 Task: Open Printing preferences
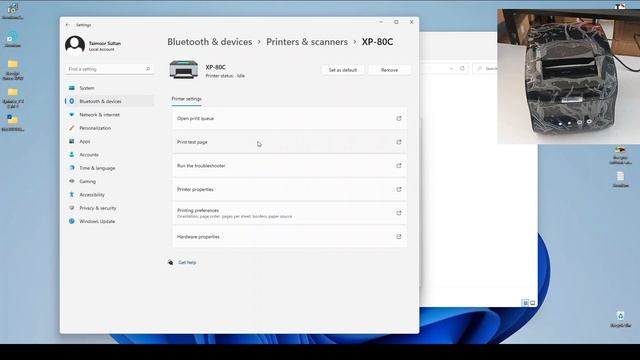289,213
